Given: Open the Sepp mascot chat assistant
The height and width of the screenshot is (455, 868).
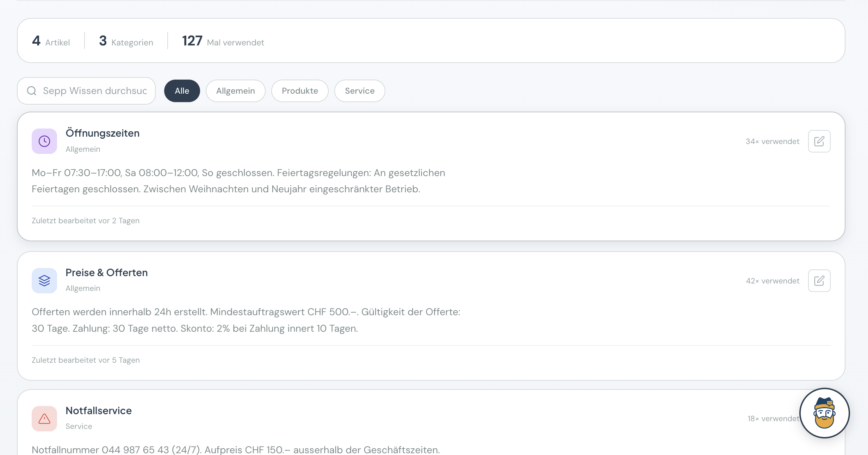Looking at the screenshot, I should 824,413.
